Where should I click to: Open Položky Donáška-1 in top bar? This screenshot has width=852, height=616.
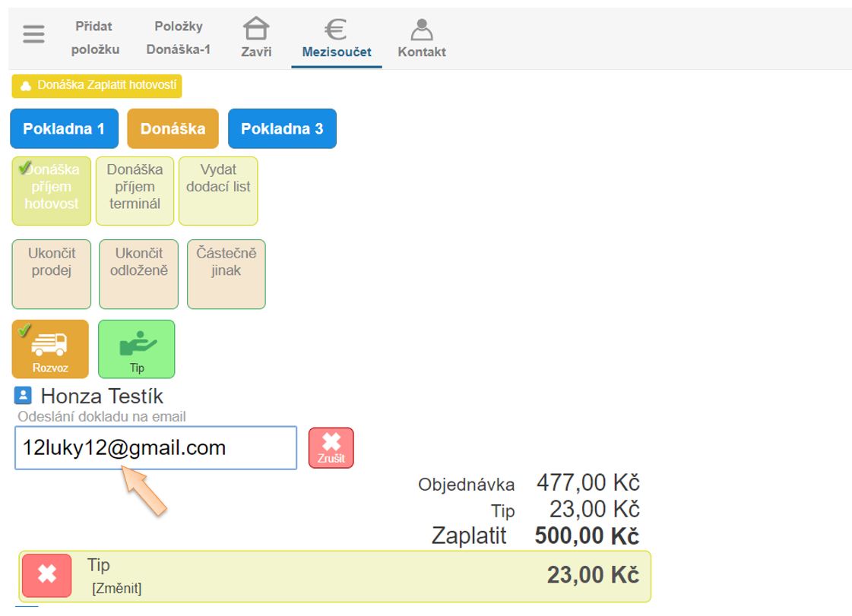click(179, 38)
